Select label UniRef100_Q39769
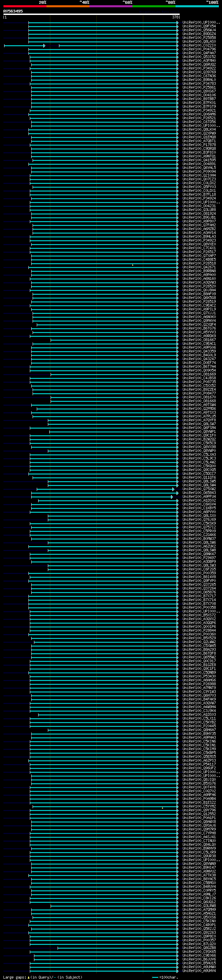This screenshot has height=980, width=222. (x=199, y=72)
